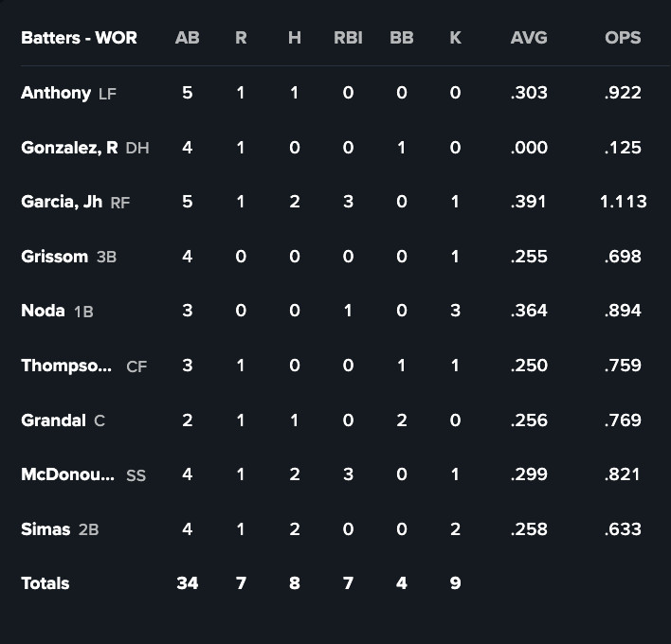Open Anthony's player profile link

56,93
